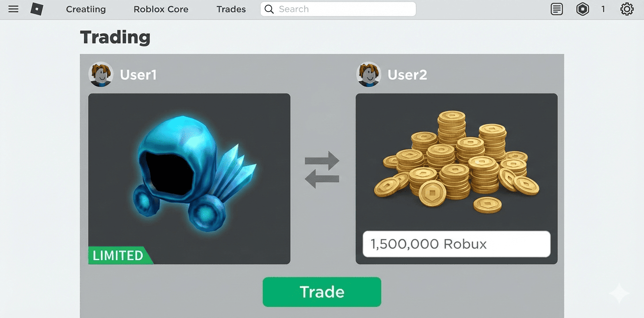This screenshot has height=318, width=644.
Task: Focus the Search text field
Action: [x=338, y=9]
